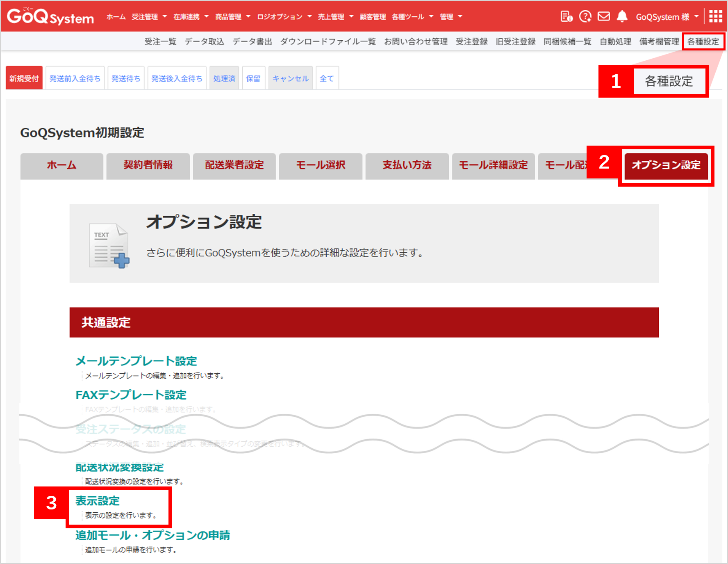Click 追加モール・オプションの申請 link
Screen dimensions: 728x564
(x=152, y=535)
